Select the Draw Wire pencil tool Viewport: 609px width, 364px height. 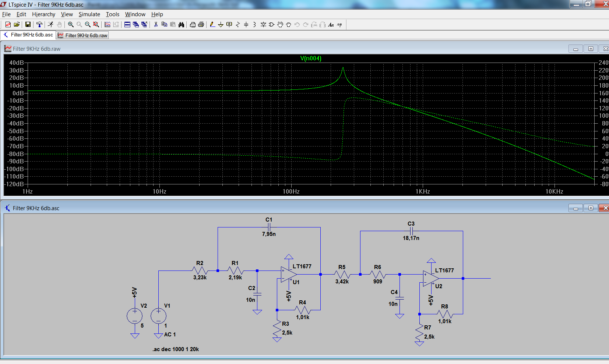tap(212, 25)
